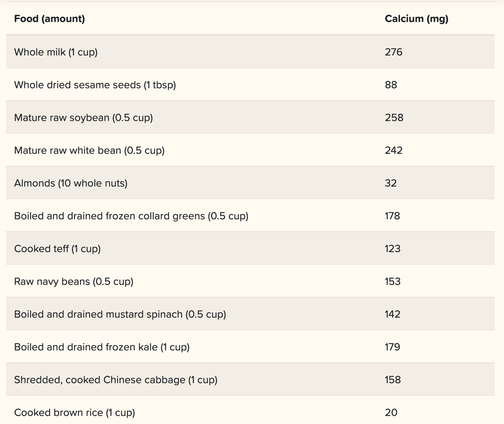
Task: Select the Chinese cabbage food entry
Action: click(x=116, y=380)
